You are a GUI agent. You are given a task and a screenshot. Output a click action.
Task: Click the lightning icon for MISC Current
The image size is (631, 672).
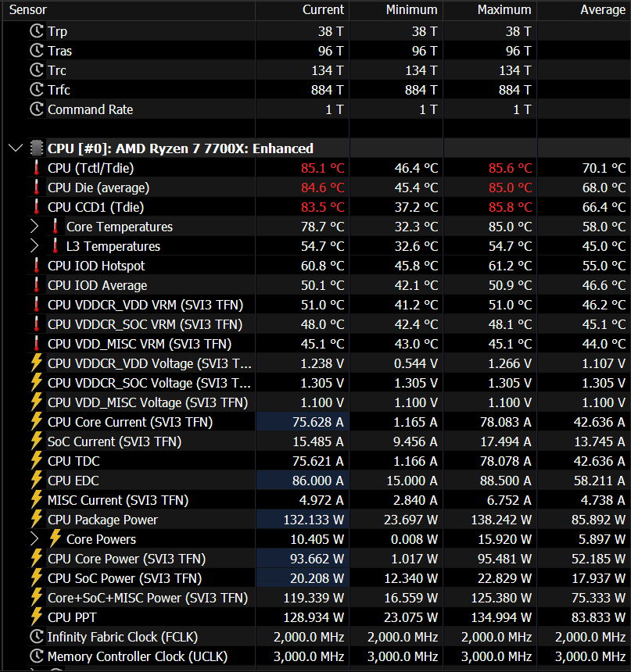point(37,500)
